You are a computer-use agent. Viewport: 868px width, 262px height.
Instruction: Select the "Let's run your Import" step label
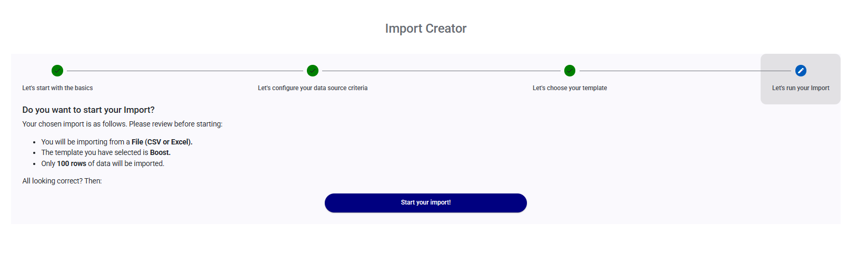[801, 88]
